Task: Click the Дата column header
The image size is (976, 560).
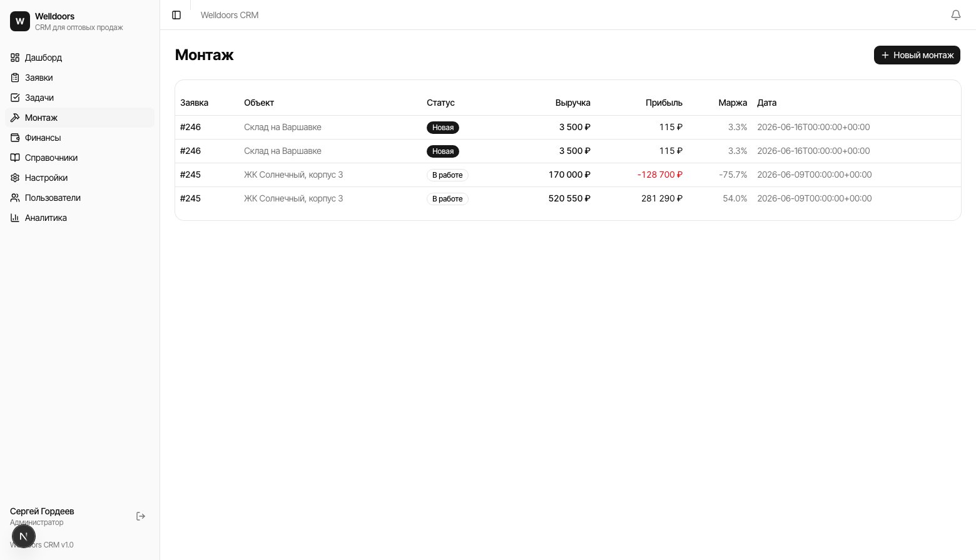Action: pyautogui.click(x=766, y=103)
